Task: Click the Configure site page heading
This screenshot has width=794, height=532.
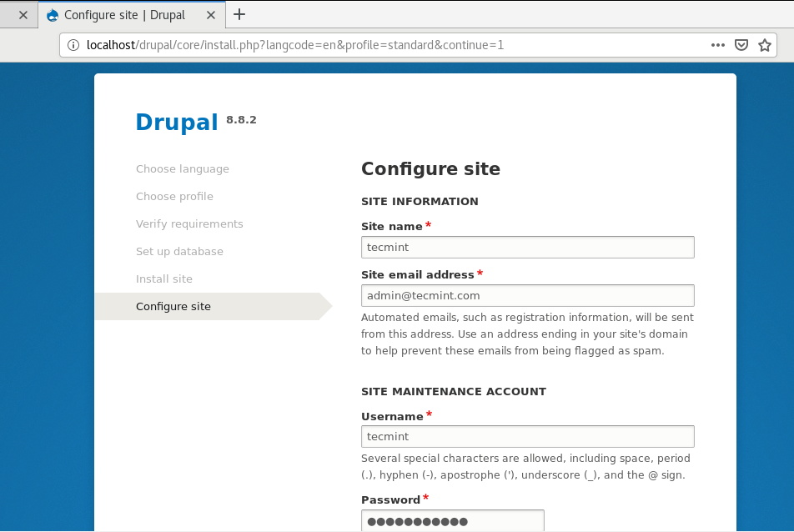Action: coord(430,168)
